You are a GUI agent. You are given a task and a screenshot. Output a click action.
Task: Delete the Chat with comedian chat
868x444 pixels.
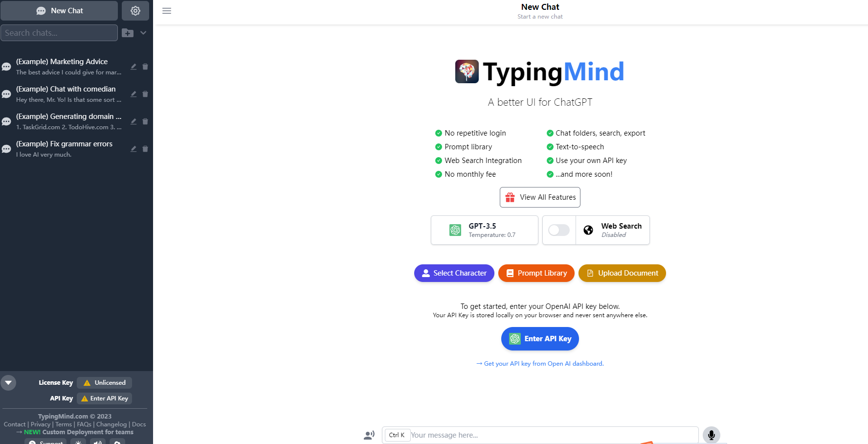[145, 94]
